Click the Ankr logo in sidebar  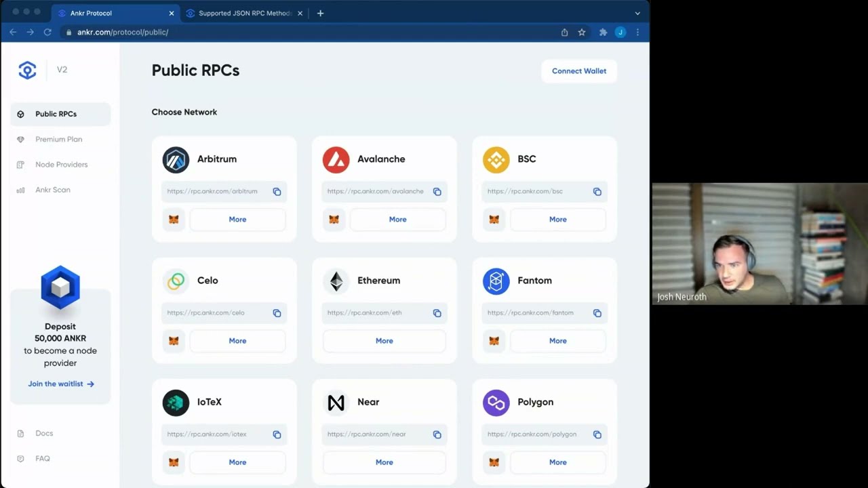coord(27,70)
